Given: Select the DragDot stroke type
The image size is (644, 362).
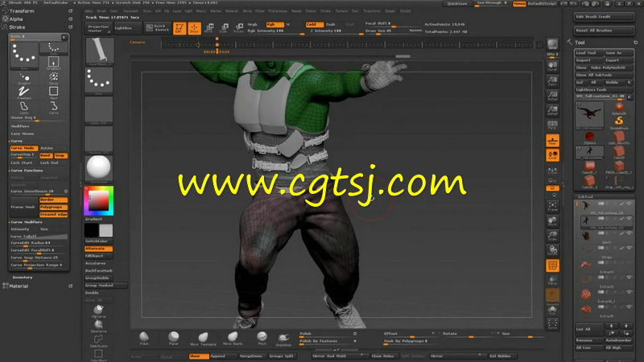Looking at the screenshot, I should (x=24, y=78).
